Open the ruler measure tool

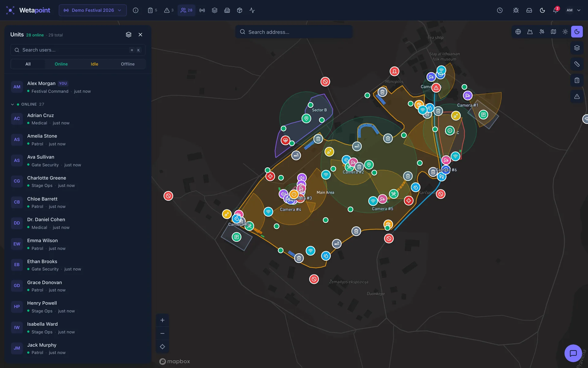(x=577, y=64)
